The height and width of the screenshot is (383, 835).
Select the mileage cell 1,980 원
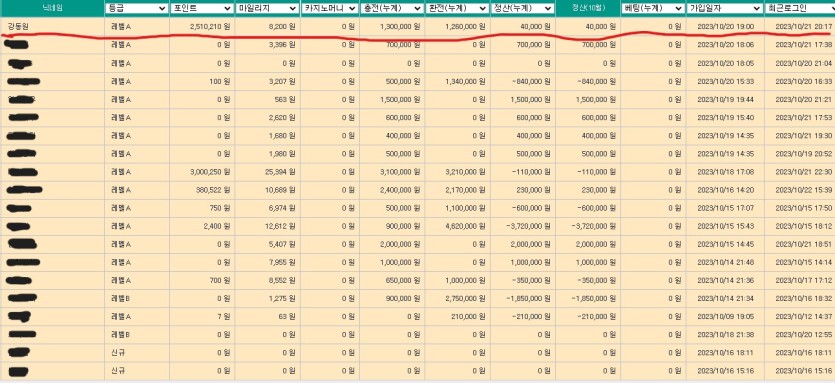[x=282, y=154]
